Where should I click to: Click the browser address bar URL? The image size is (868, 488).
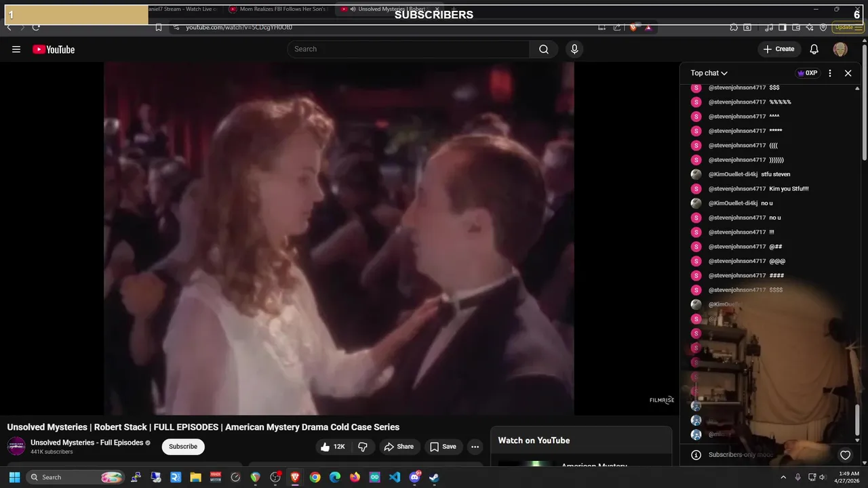[239, 27]
